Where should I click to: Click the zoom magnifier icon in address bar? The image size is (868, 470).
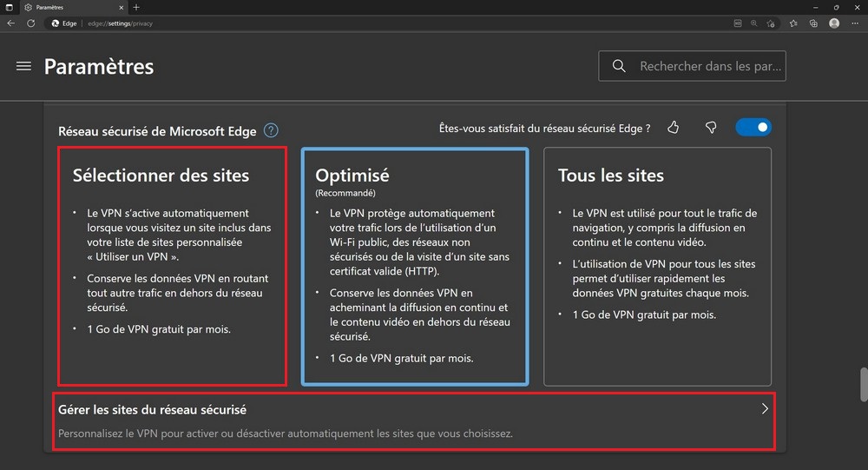pyautogui.click(x=754, y=23)
